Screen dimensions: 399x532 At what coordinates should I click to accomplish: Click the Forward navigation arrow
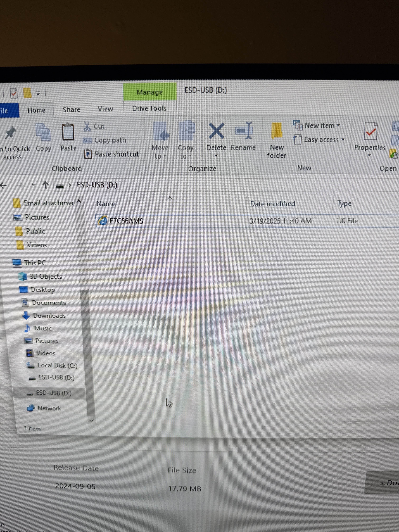click(20, 185)
